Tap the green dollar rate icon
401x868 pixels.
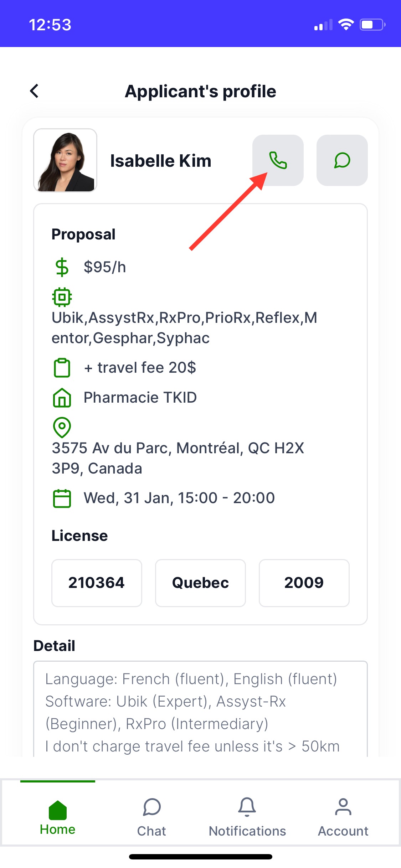pos(62,267)
